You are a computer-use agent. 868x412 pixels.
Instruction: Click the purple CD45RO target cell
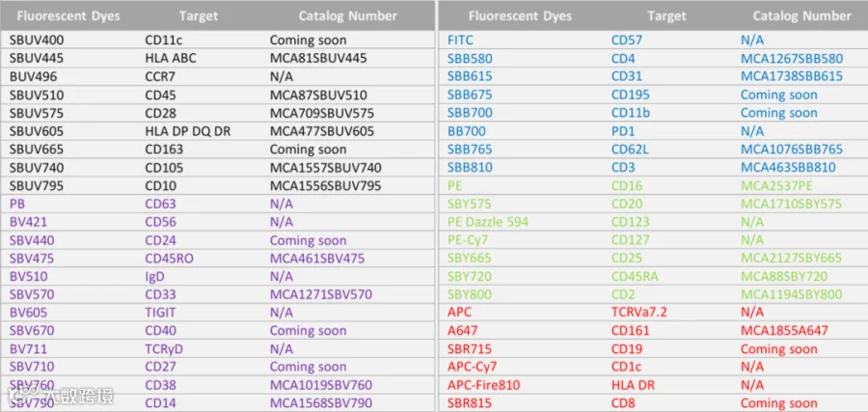coord(170,259)
